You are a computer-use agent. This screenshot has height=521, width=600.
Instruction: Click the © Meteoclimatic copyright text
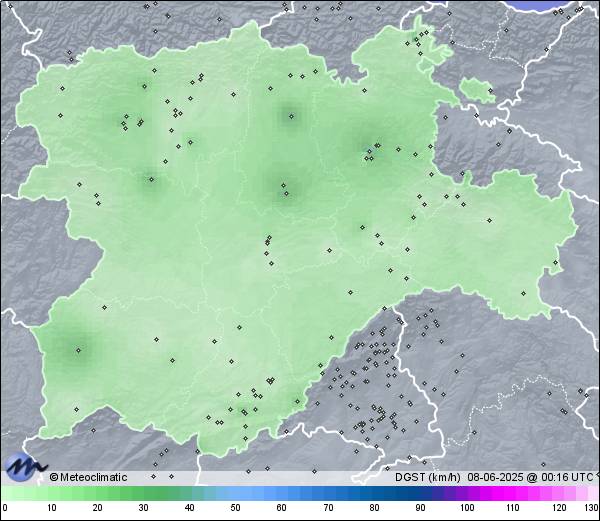point(88,477)
